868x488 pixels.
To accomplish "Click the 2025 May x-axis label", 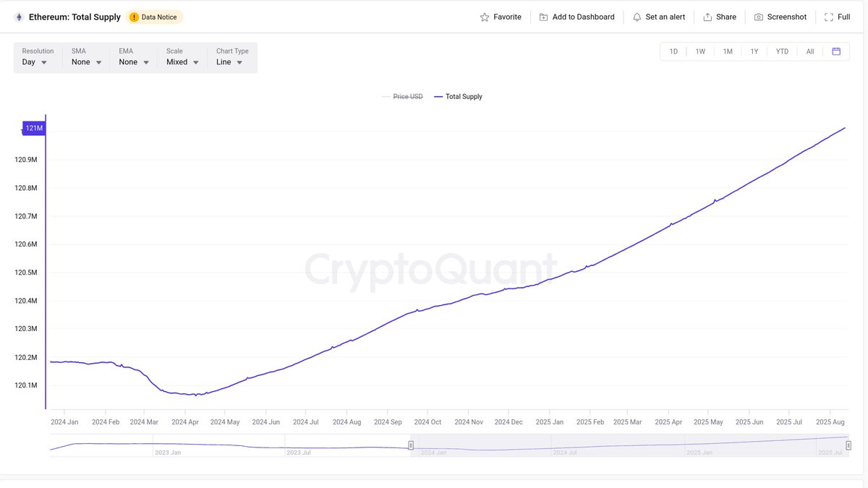I will pyautogui.click(x=708, y=421).
